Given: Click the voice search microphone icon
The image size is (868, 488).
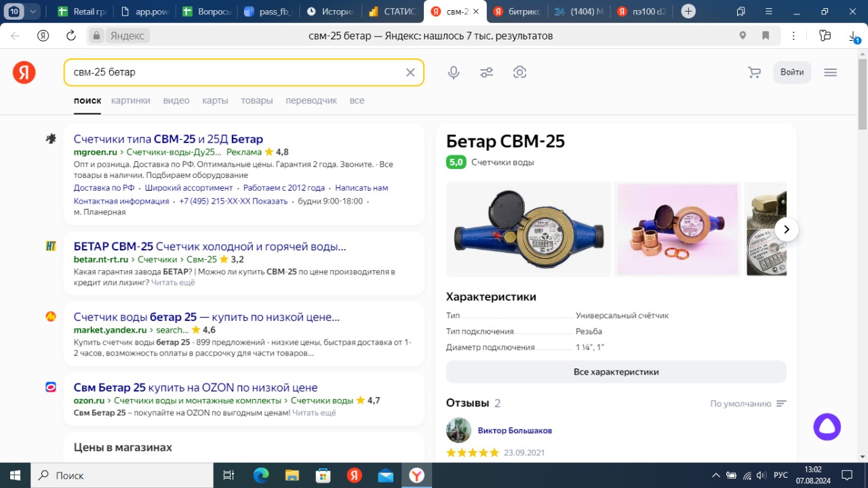Looking at the screenshot, I should (x=454, y=73).
